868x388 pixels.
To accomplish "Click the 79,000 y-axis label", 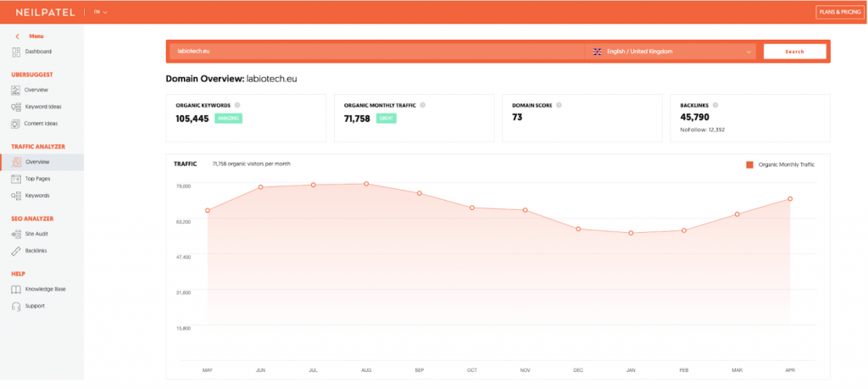I will coord(183,186).
